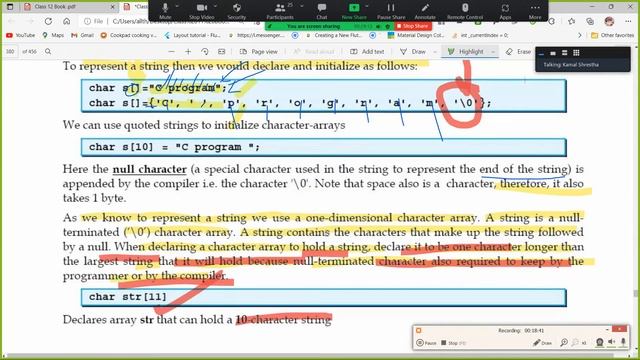Click the Tab actions menu icon
The width and height of the screenshot is (640, 360).
10,7
